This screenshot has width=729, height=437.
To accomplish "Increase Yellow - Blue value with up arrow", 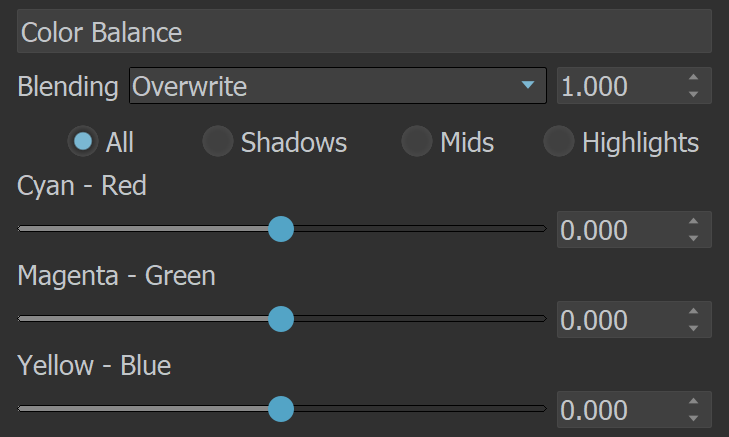I will coord(693,401).
